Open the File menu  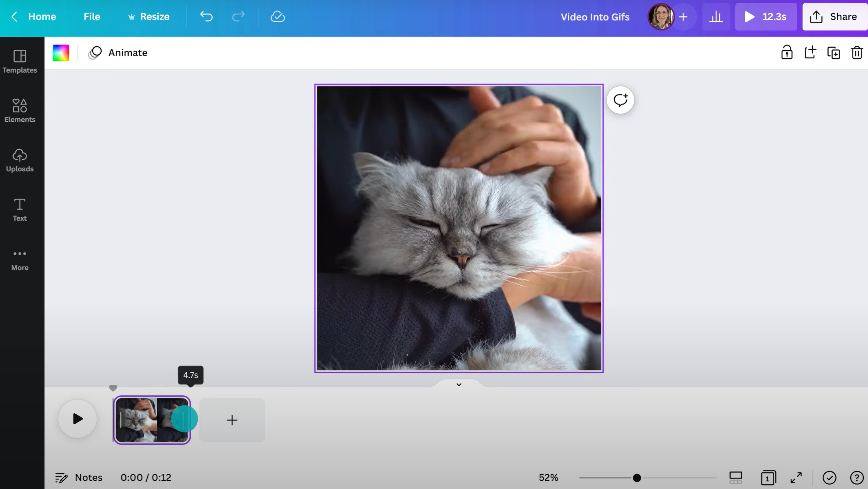pos(92,16)
